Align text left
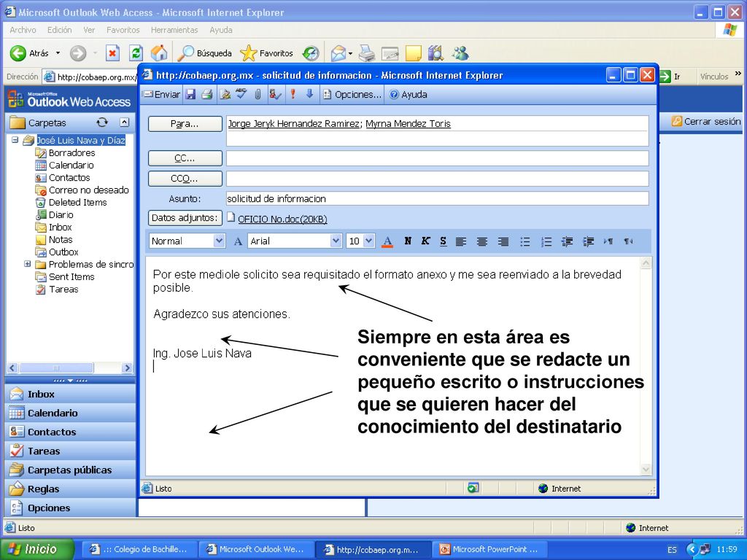This screenshot has height=560, width=747. [461, 241]
